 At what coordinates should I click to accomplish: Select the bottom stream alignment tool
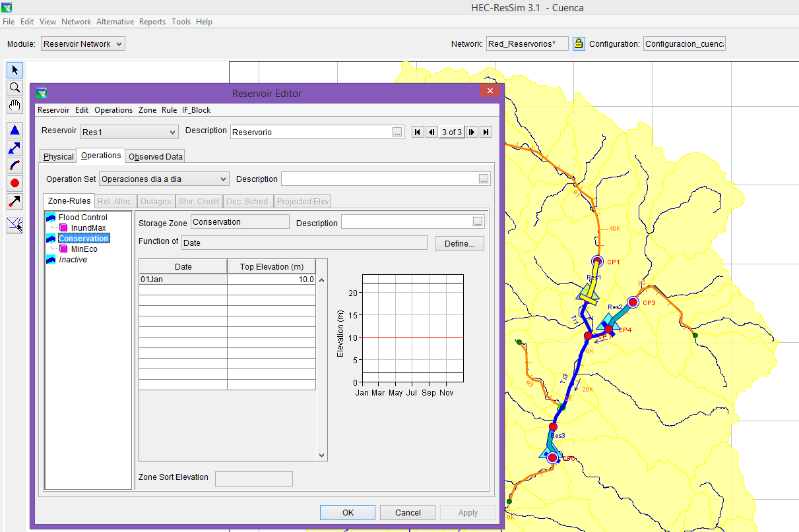15,225
